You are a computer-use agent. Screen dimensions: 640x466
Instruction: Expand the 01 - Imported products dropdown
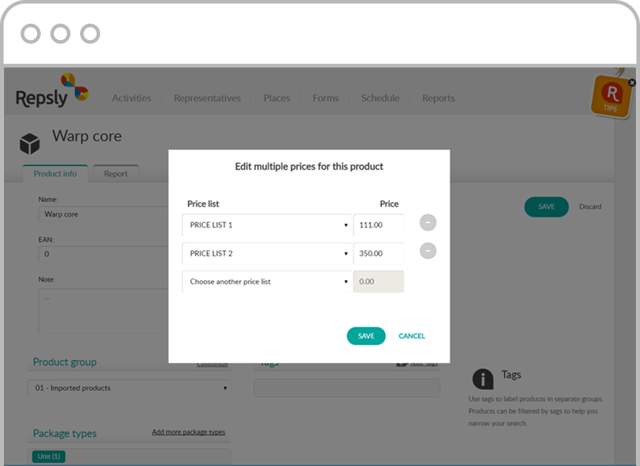129,388
